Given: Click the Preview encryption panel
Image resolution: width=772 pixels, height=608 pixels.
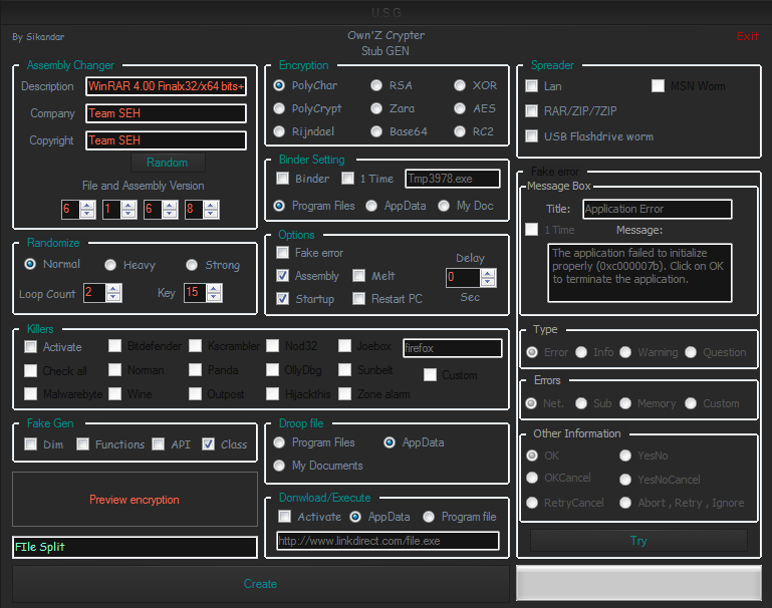Looking at the screenshot, I should click(x=134, y=499).
